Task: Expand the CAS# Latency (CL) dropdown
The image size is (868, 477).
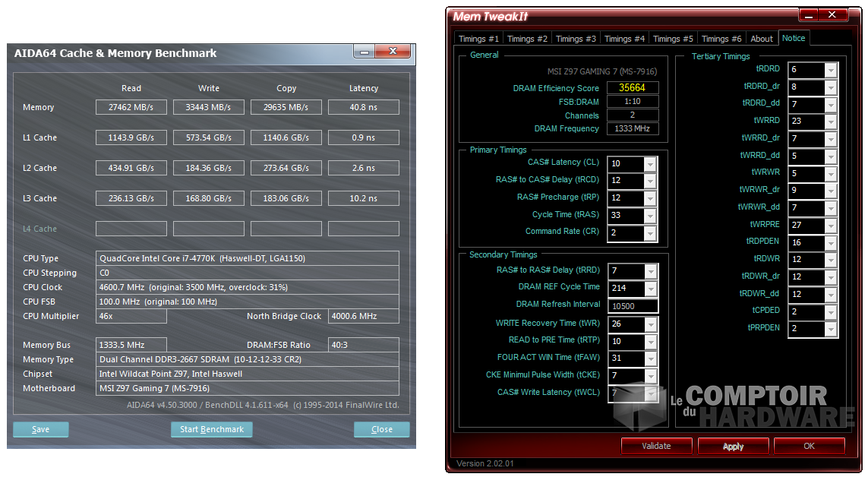Action: tap(650, 164)
